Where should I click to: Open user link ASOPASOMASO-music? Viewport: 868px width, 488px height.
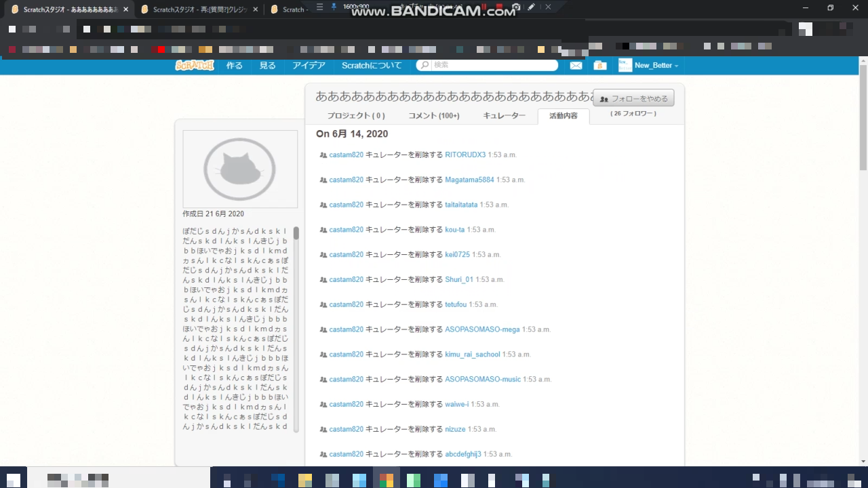click(x=483, y=380)
